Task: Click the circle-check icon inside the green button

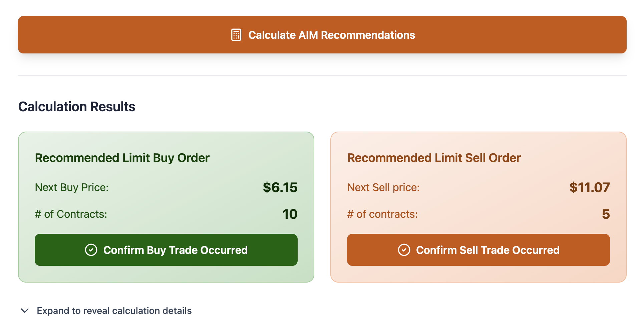Action: click(91, 250)
